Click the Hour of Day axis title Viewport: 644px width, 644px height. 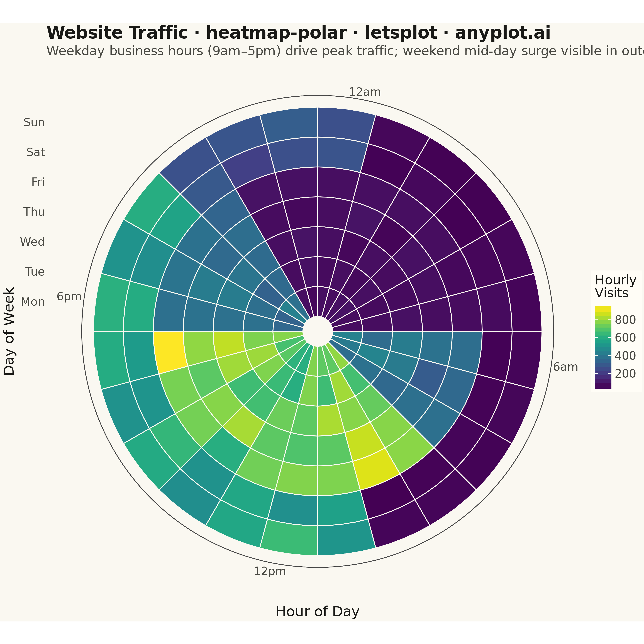point(318,612)
